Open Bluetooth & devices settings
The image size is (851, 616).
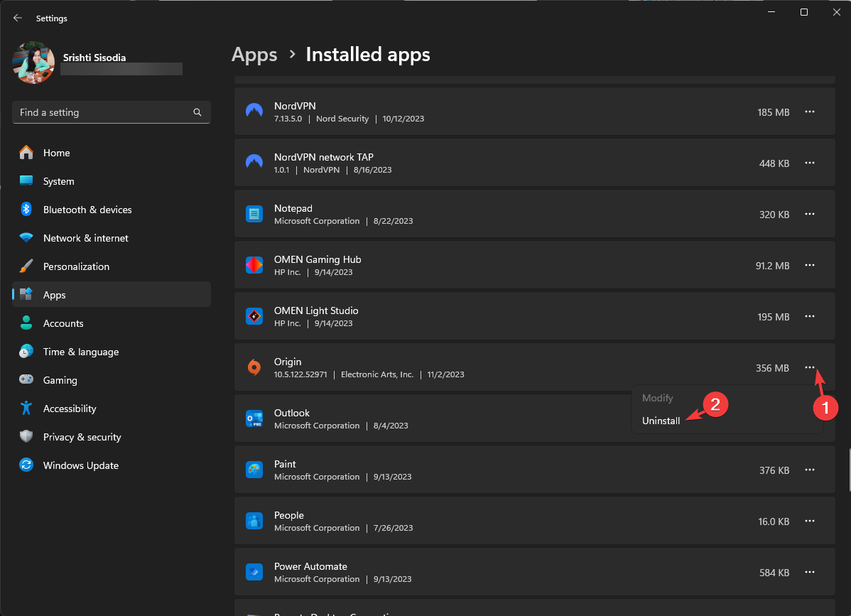pyautogui.click(x=112, y=210)
